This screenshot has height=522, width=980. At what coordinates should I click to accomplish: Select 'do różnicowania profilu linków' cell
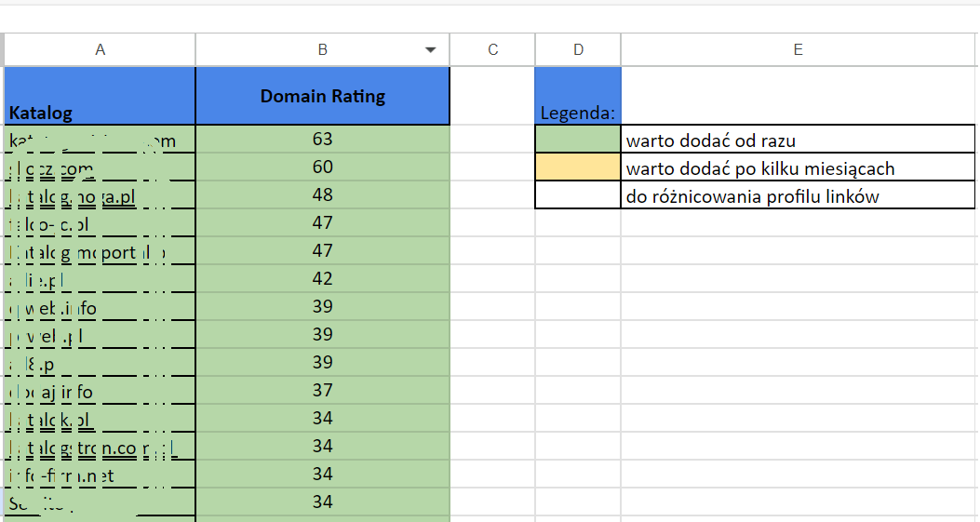click(799, 195)
